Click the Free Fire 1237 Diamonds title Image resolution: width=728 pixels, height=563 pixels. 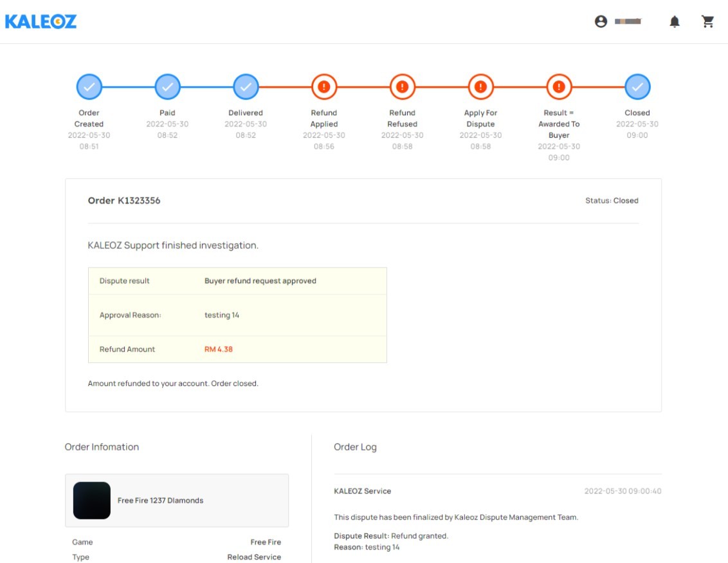click(x=161, y=501)
